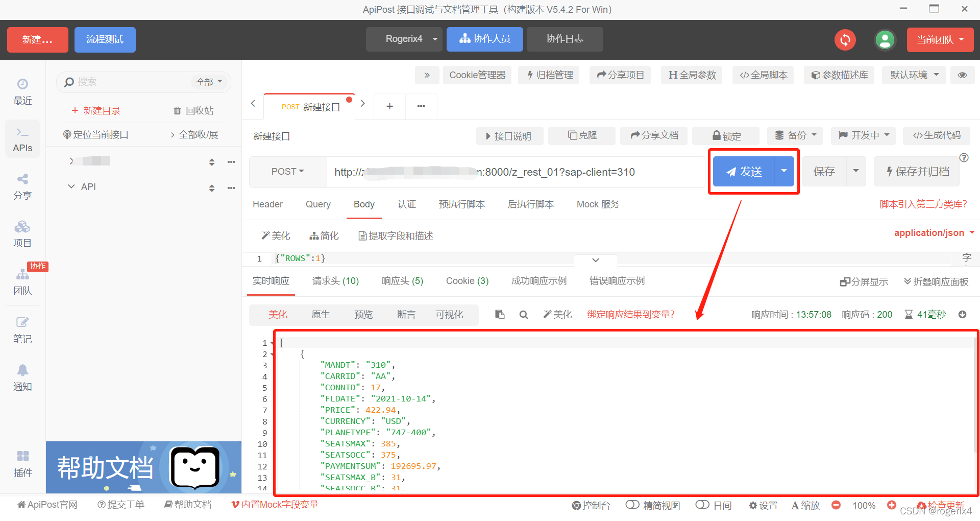Add a new tab with plus icon
This screenshot has width=980, height=521.
[x=389, y=106]
